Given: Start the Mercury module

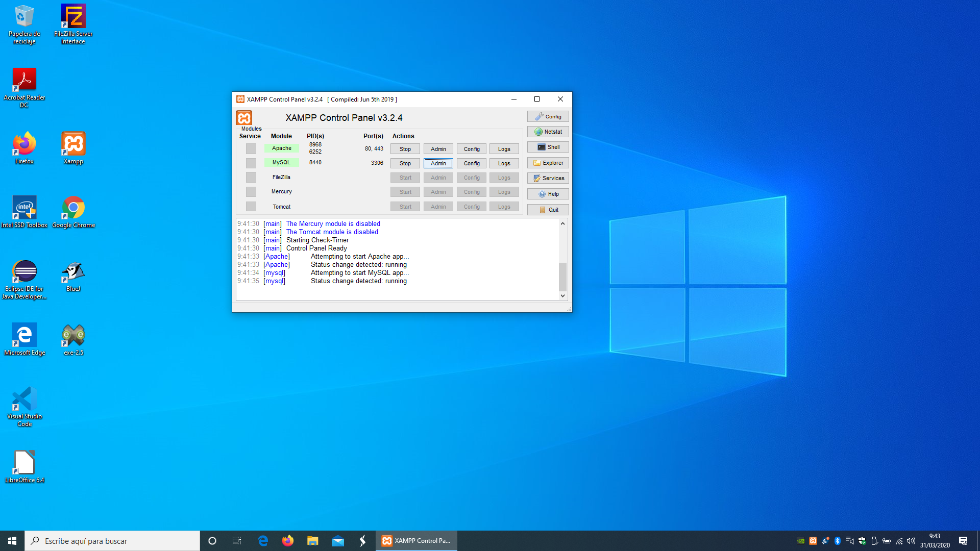Looking at the screenshot, I should [405, 192].
